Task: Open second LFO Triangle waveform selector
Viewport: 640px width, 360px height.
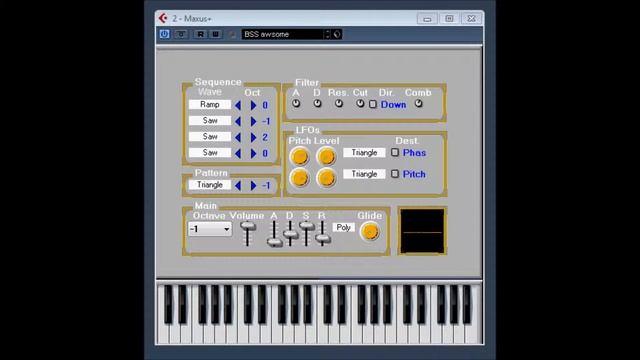Action: click(x=364, y=174)
